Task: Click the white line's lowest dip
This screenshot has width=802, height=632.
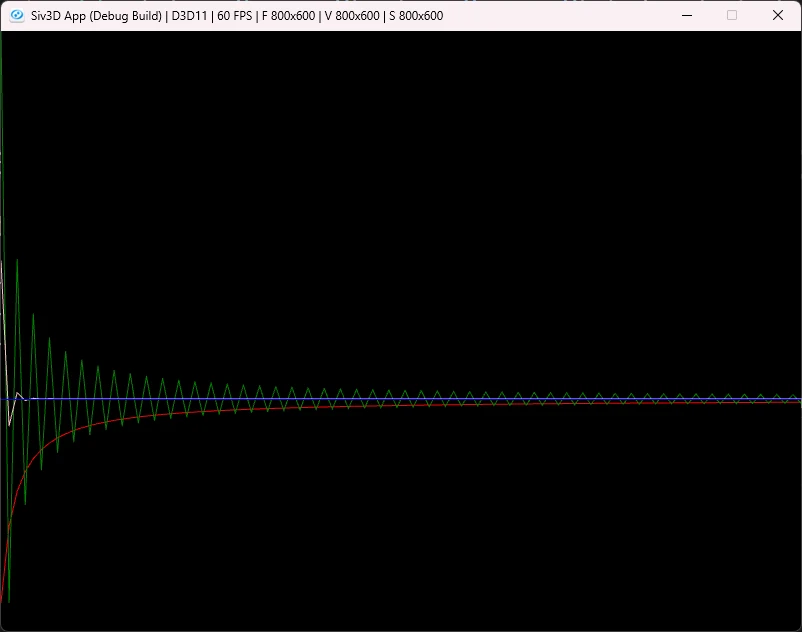Action: click(x=9, y=424)
